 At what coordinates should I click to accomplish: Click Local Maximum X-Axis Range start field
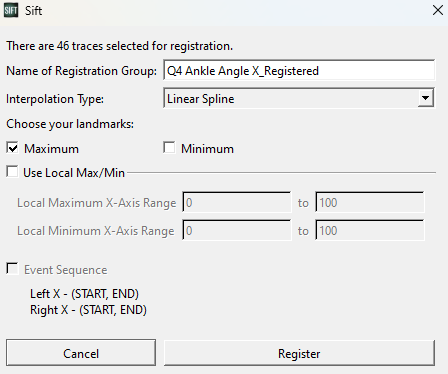coord(237,202)
